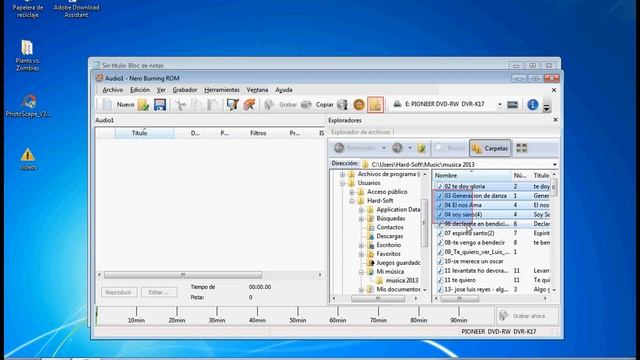Select file 07 espiritu santo(2)
The height and width of the screenshot is (360, 640).
tap(469, 233)
